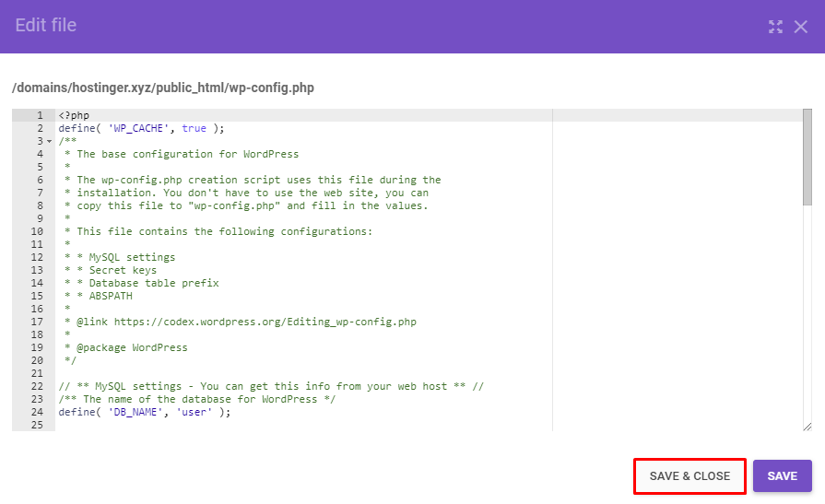Click the '@package WordPress' line
Screen dimensions: 825x504
pyautogui.click(x=132, y=347)
